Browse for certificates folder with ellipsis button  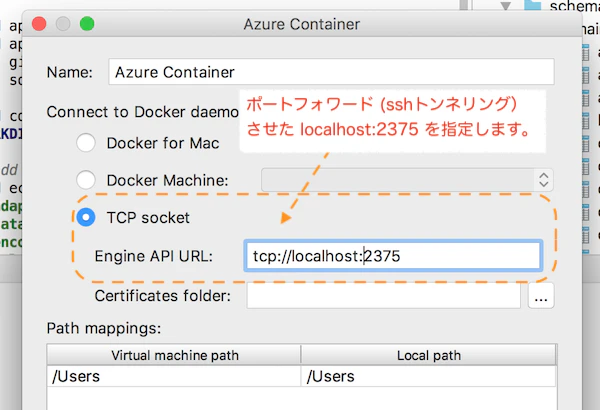point(541,296)
